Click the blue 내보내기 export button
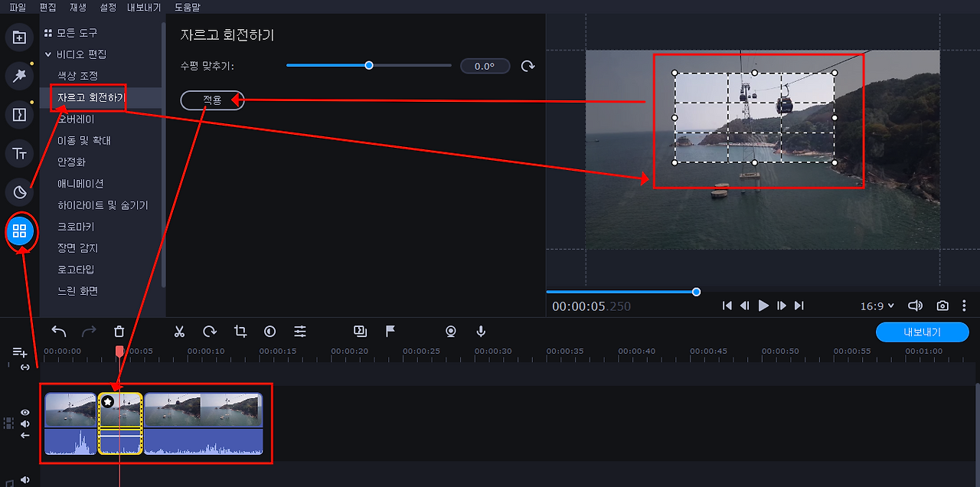980x487 pixels. (923, 332)
